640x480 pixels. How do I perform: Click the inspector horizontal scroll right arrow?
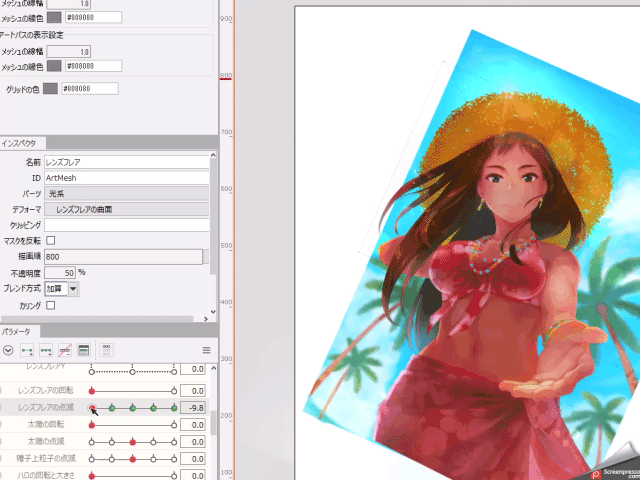point(206,319)
